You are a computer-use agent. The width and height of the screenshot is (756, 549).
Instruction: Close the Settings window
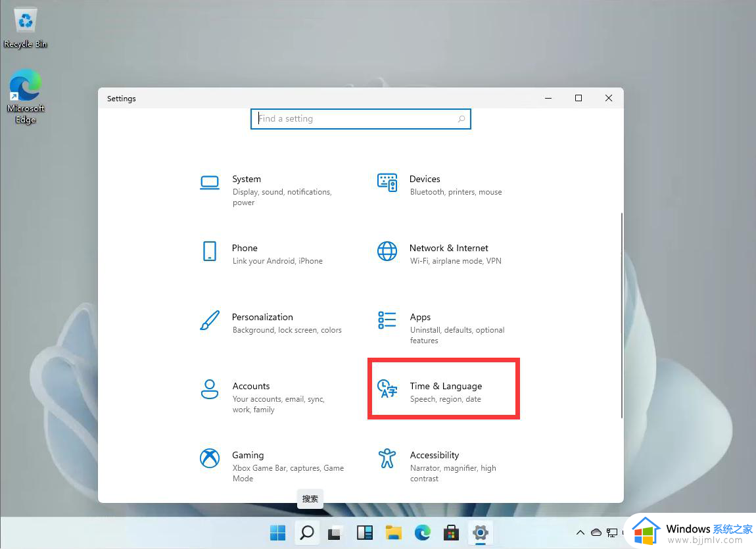pos(609,98)
